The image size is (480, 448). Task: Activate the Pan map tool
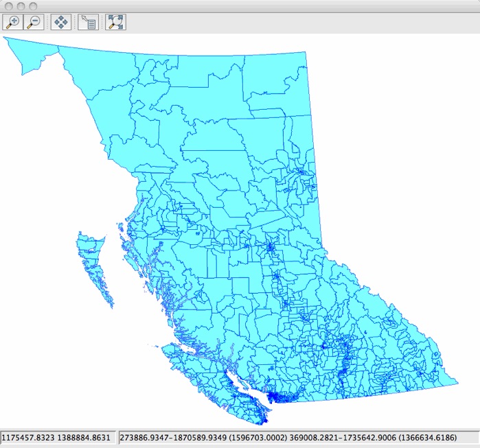[61, 22]
